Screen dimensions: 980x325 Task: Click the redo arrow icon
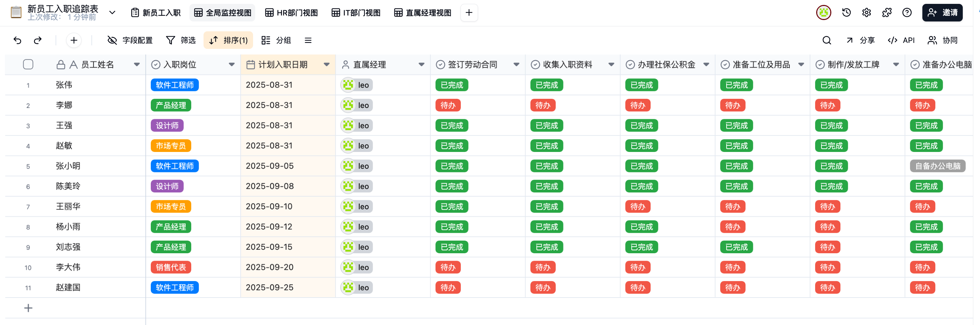click(x=38, y=40)
